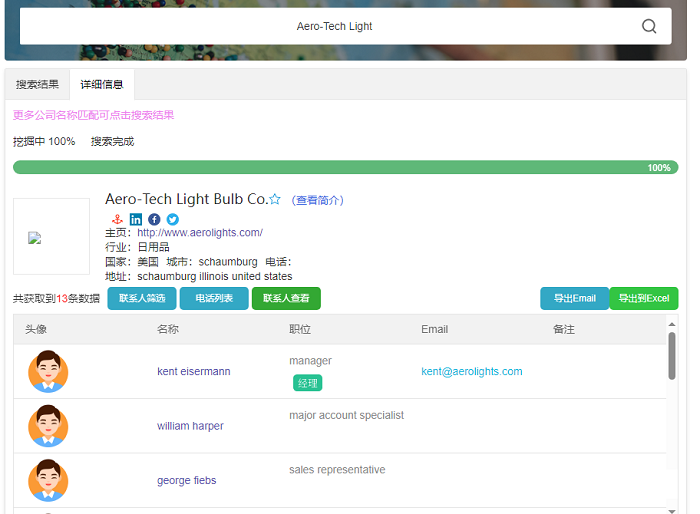This screenshot has width=700, height=514.
Task: Click the sales representative text
Action: tap(337, 470)
